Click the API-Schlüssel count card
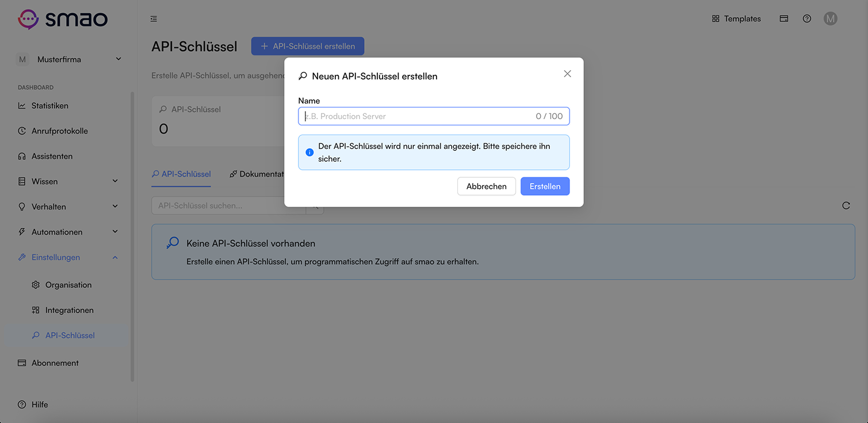The width and height of the screenshot is (868, 423). tap(219, 121)
